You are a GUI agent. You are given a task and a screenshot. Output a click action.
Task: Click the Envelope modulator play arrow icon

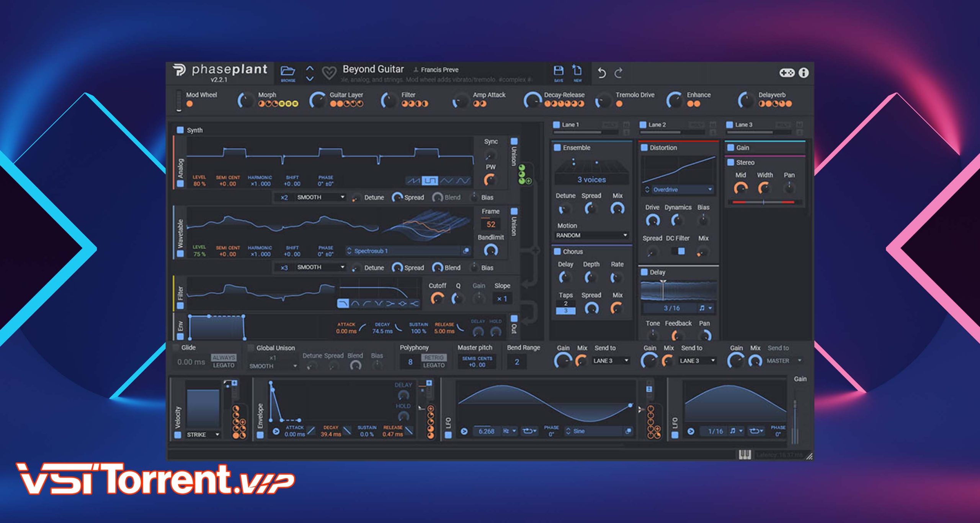point(276,431)
